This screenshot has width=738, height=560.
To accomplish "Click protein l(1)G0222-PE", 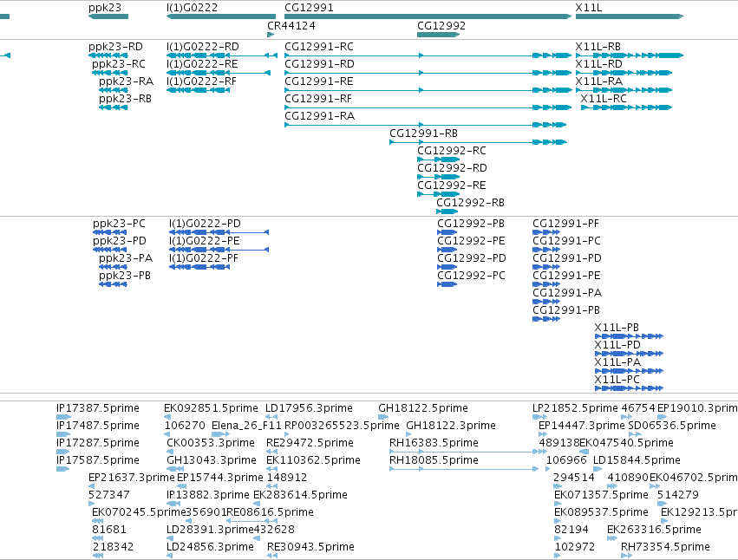I will click(x=219, y=250).
